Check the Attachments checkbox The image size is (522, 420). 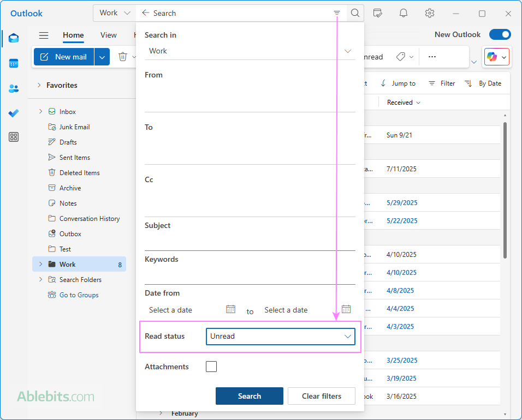coord(211,367)
